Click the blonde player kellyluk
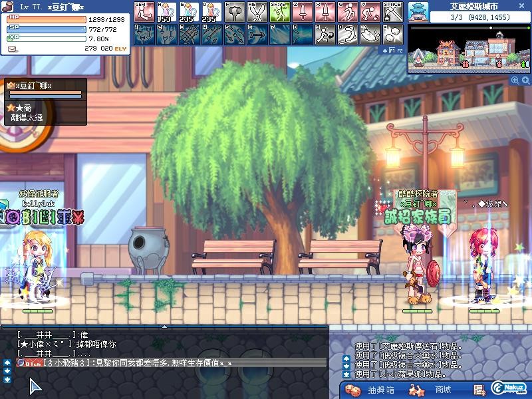This screenshot has height=399, width=532. 37,267
